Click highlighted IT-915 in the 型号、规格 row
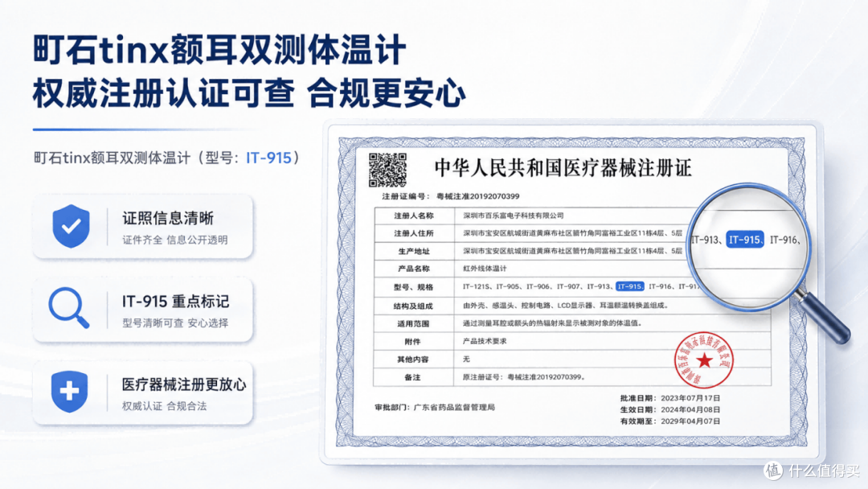The height and width of the screenshot is (489, 868). pyautogui.click(x=629, y=286)
